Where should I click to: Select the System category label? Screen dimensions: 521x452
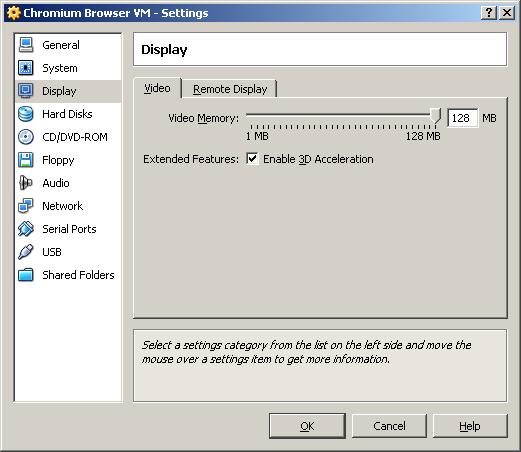pyautogui.click(x=60, y=68)
